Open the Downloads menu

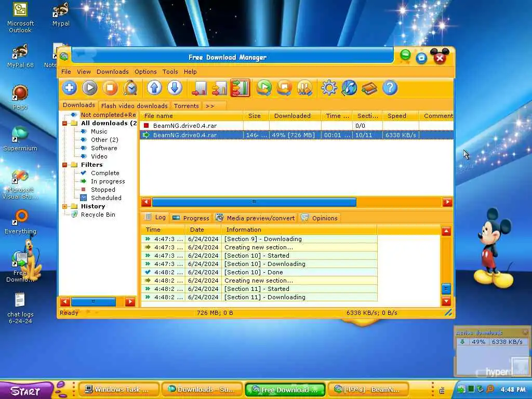pos(113,72)
